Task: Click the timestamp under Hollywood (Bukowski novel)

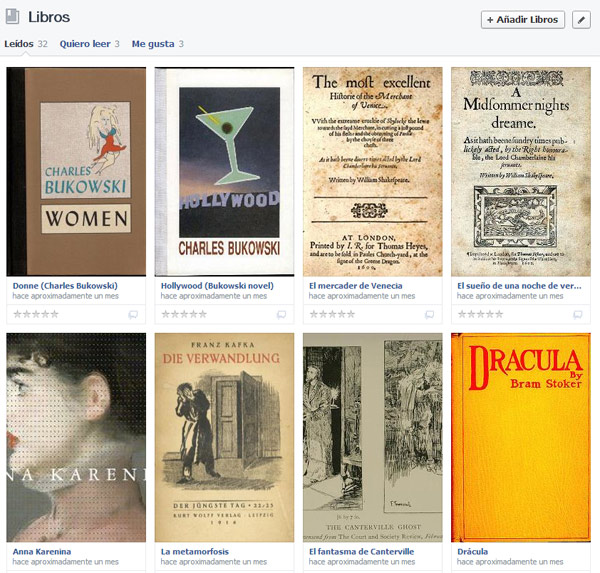Action: [x=214, y=296]
